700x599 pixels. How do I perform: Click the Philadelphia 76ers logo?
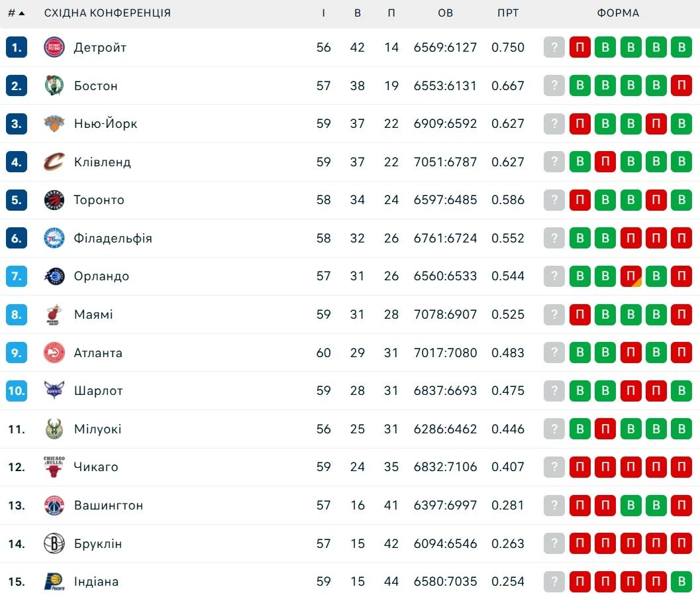point(54,238)
